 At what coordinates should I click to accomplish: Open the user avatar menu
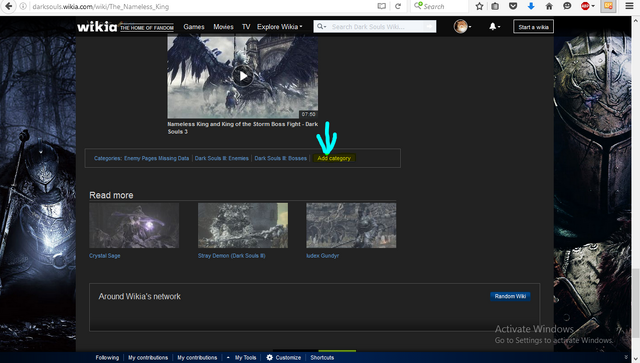462,27
